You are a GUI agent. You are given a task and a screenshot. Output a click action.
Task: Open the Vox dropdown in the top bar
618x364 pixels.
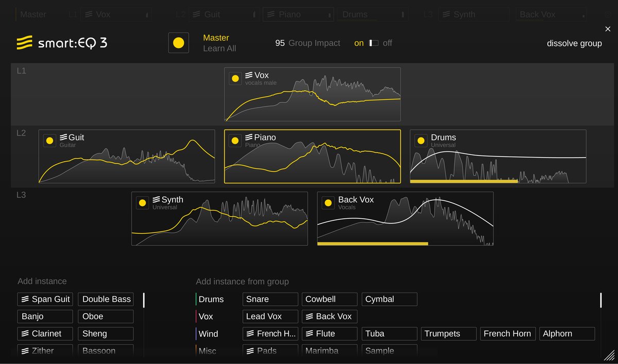coord(116,14)
